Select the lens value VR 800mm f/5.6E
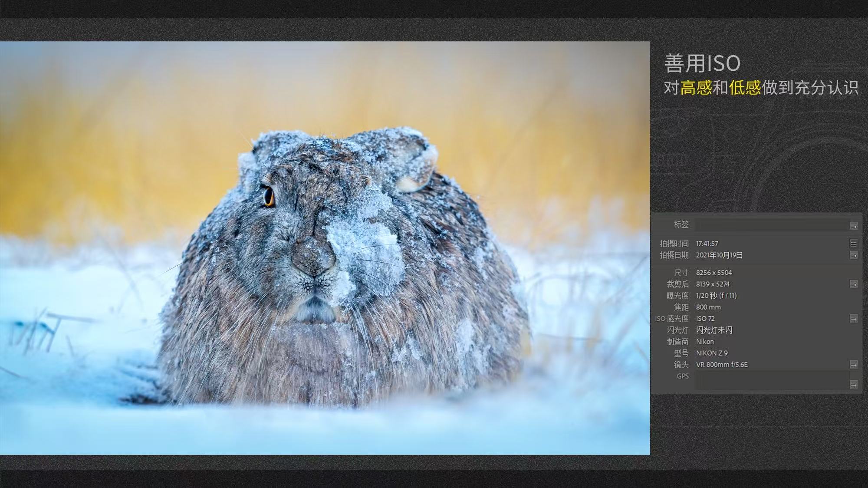868x488 pixels. coord(722,365)
